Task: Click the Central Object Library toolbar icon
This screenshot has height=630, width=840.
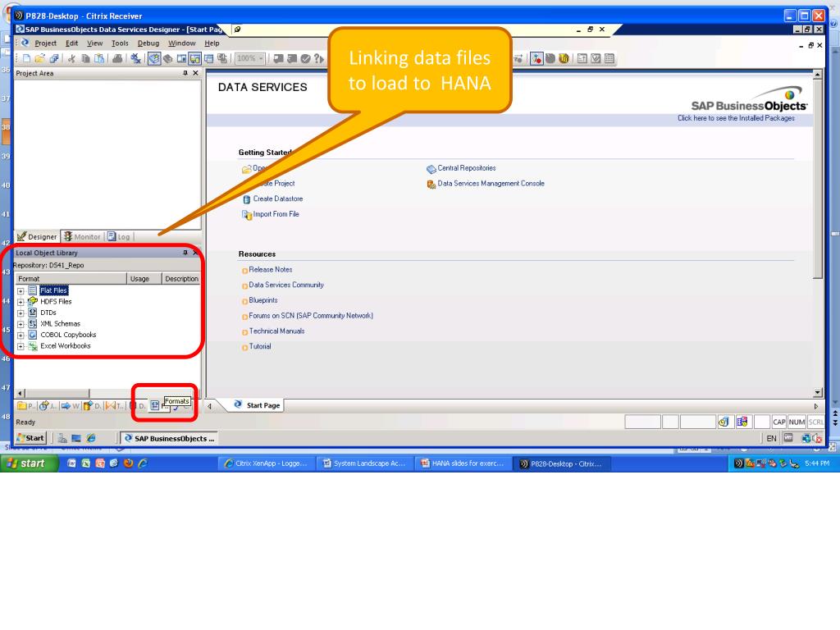Action: coord(167,58)
